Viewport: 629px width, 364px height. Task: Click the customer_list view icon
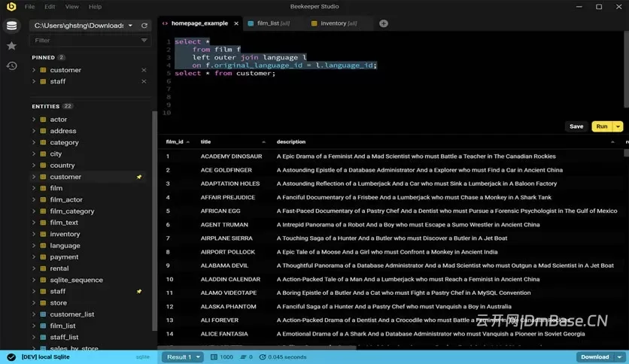click(x=44, y=314)
